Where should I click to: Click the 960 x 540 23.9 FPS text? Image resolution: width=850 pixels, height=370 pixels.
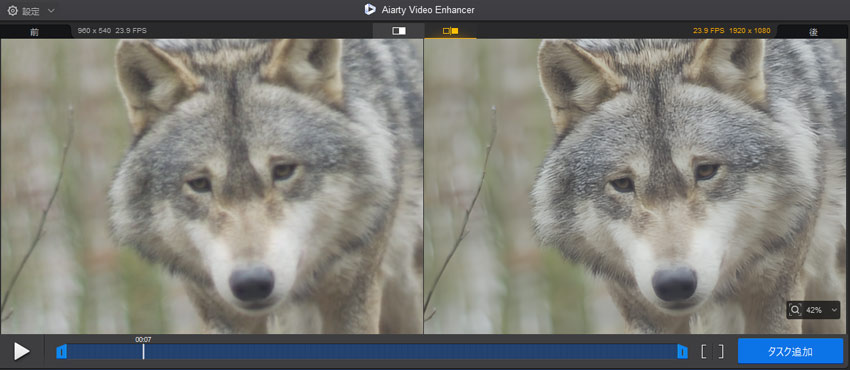point(112,31)
